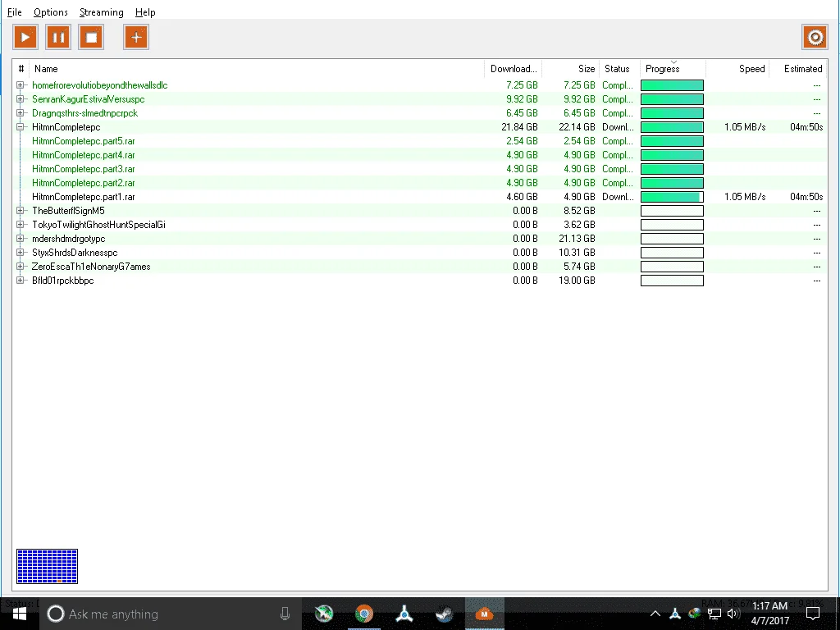Sort by the Estimated column header

(799, 69)
